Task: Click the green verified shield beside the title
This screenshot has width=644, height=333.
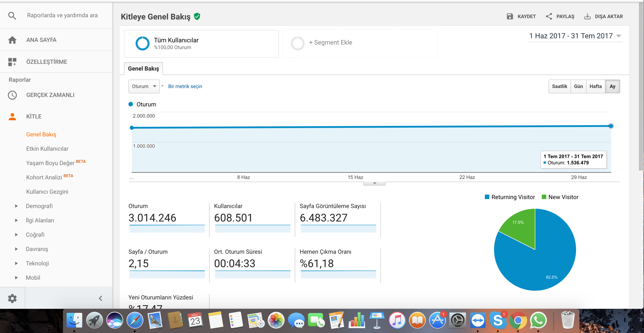Action: (x=197, y=17)
